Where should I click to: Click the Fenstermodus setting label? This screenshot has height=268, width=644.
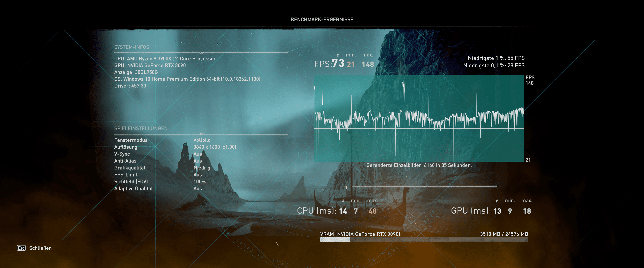pos(131,140)
